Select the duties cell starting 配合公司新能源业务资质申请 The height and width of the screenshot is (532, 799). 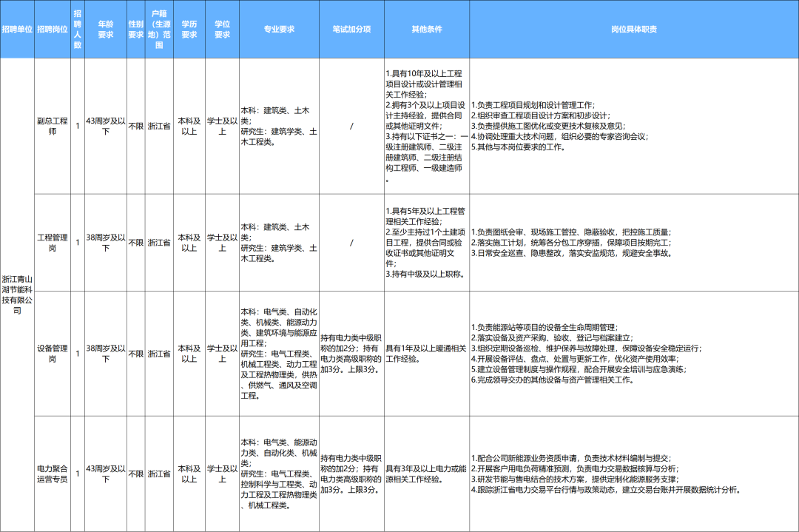click(635, 474)
